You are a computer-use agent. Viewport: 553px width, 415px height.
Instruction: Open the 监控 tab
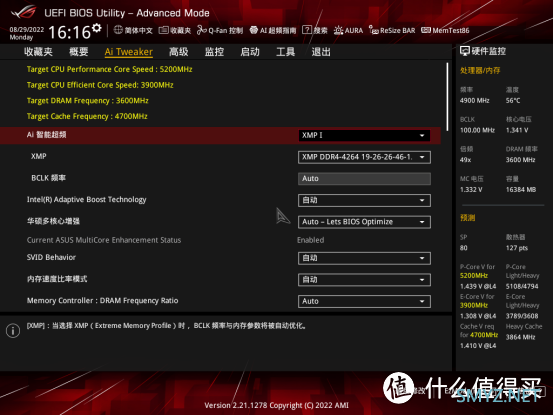214,52
